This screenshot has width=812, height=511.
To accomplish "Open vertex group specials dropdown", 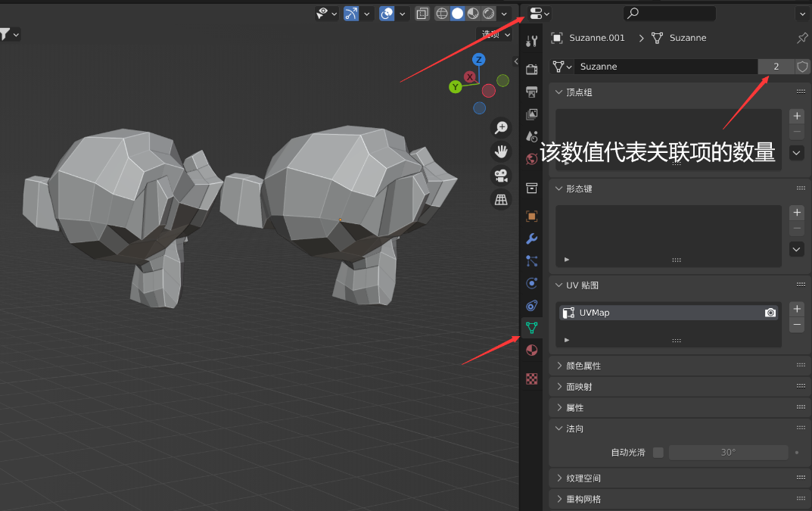I will (797, 153).
